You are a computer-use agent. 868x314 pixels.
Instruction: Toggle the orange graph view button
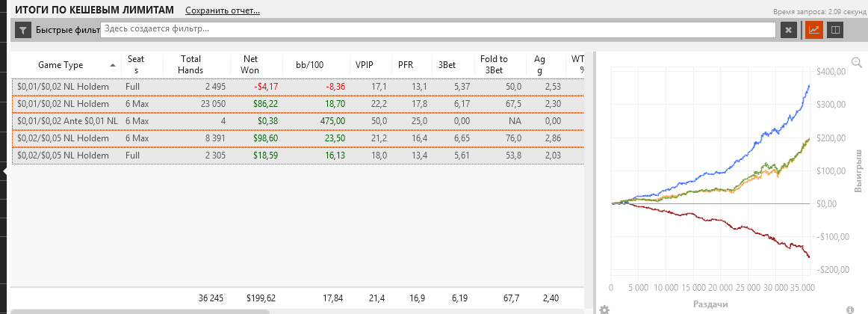(x=814, y=30)
